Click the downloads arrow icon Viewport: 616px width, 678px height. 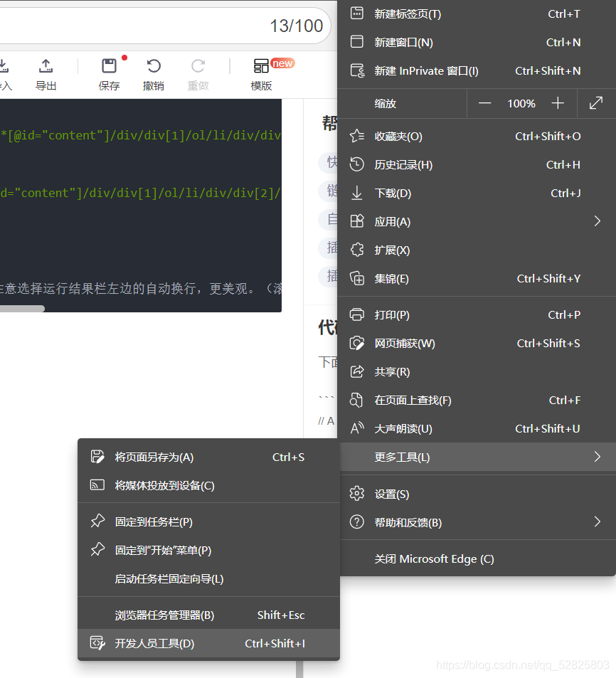click(x=356, y=193)
